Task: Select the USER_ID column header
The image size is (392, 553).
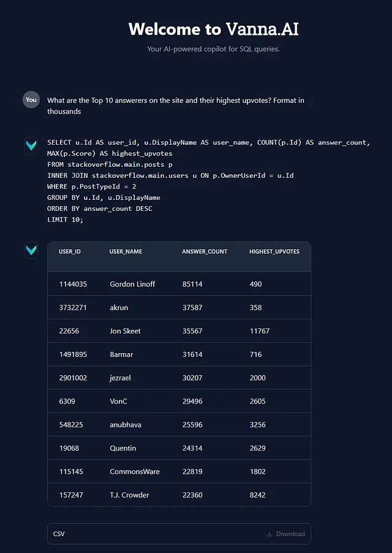Action: [x=70, y=251]
